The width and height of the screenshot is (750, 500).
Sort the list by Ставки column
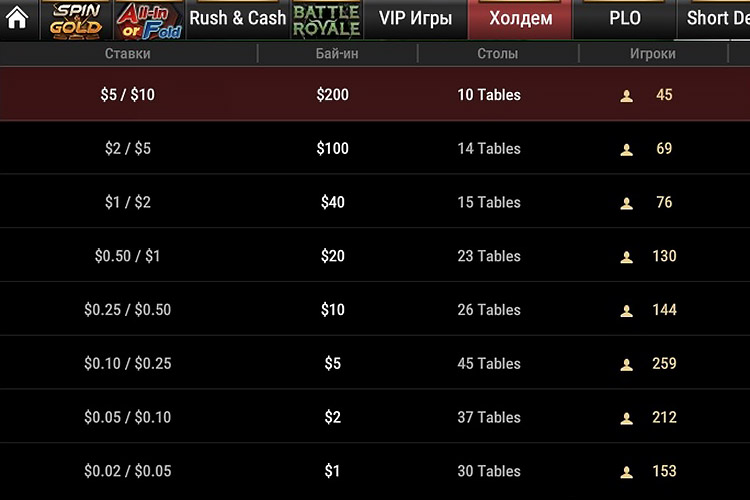[128, 54]
